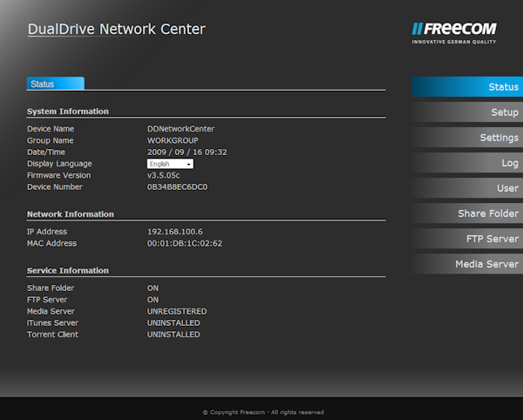Click the Copyright Freecom footer text
This screenshot has width=523, height=420.
[262, 412]
